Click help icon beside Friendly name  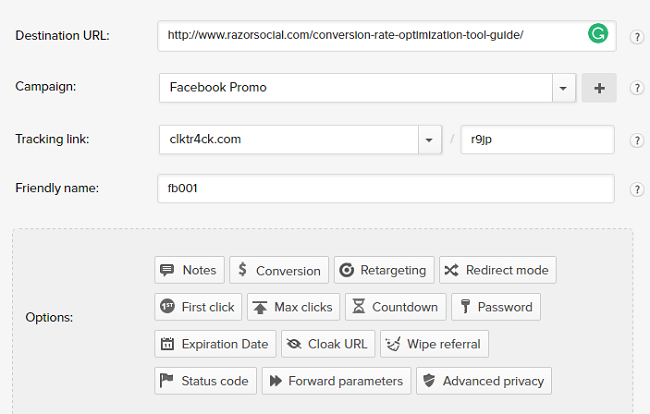point(637,189)
